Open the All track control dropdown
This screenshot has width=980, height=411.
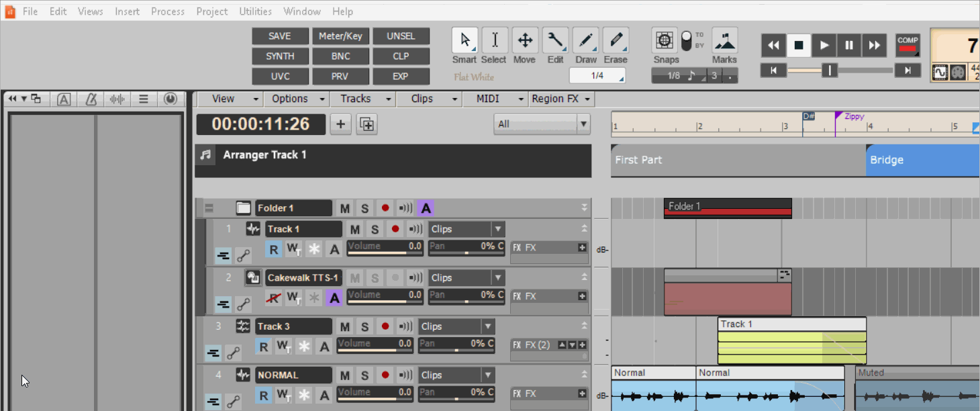tap(542, 124)
